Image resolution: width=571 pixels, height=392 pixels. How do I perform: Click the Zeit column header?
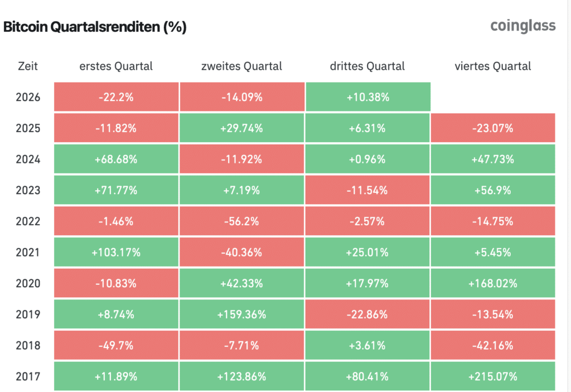[28, 66]
